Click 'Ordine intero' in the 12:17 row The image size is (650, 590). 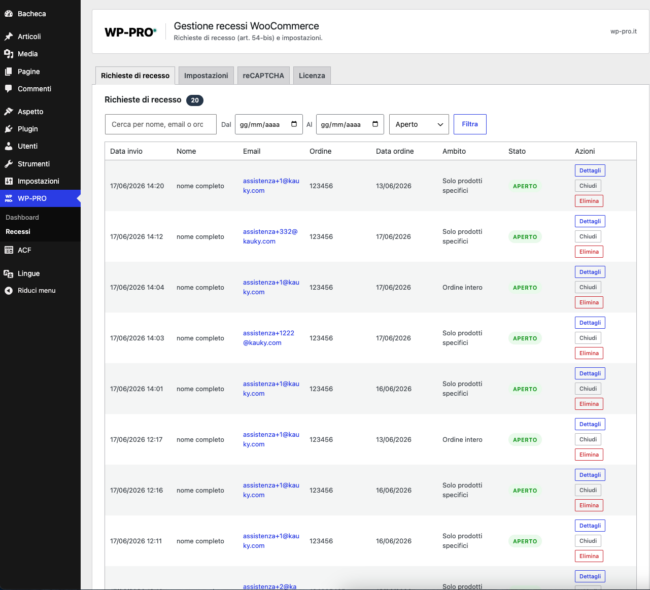tap(462, 439)
